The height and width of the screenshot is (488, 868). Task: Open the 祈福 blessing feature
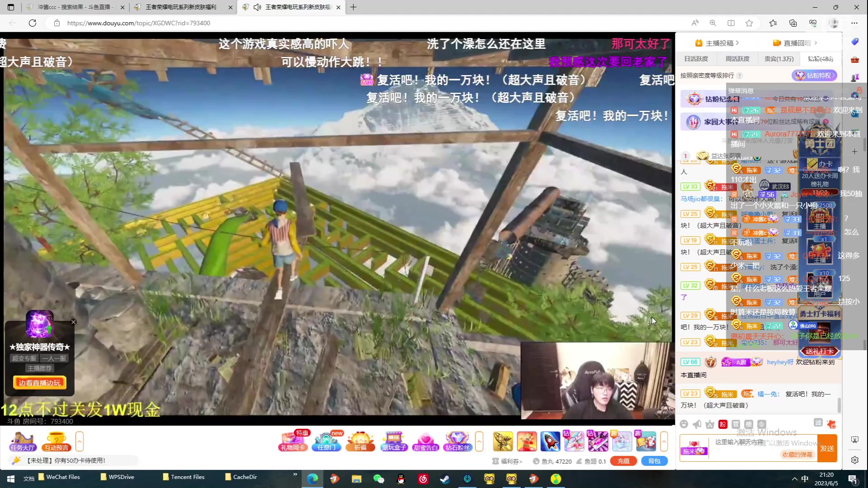pos(360,441)
